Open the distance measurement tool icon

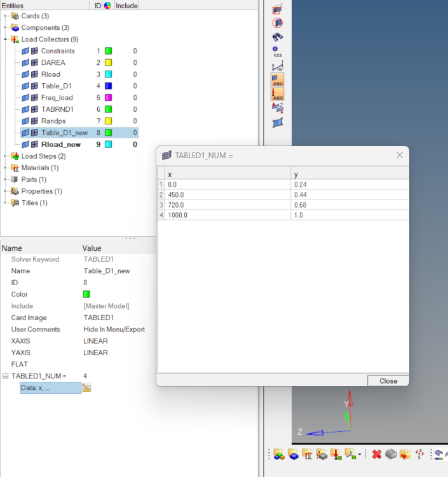click(x=278, y=65)
